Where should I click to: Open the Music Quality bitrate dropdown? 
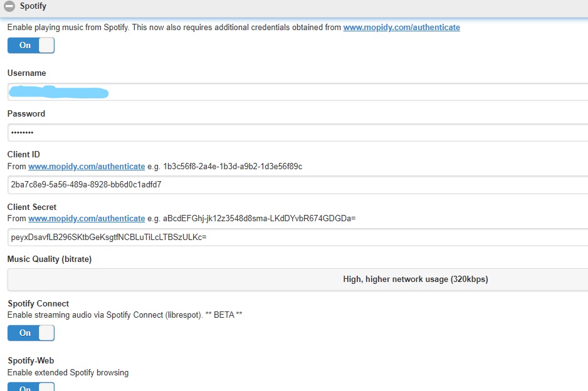pyautogui.click(x=298, y=279)
